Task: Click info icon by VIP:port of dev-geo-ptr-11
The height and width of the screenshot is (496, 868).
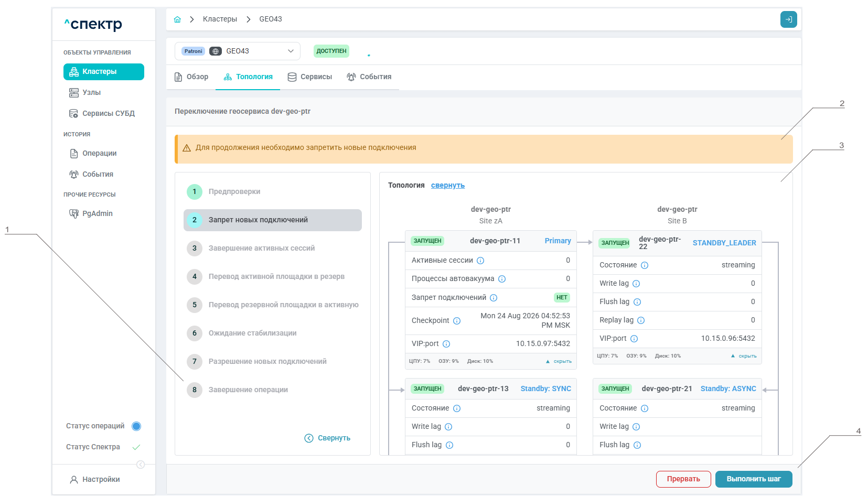Action: click(x=446, y=344)
